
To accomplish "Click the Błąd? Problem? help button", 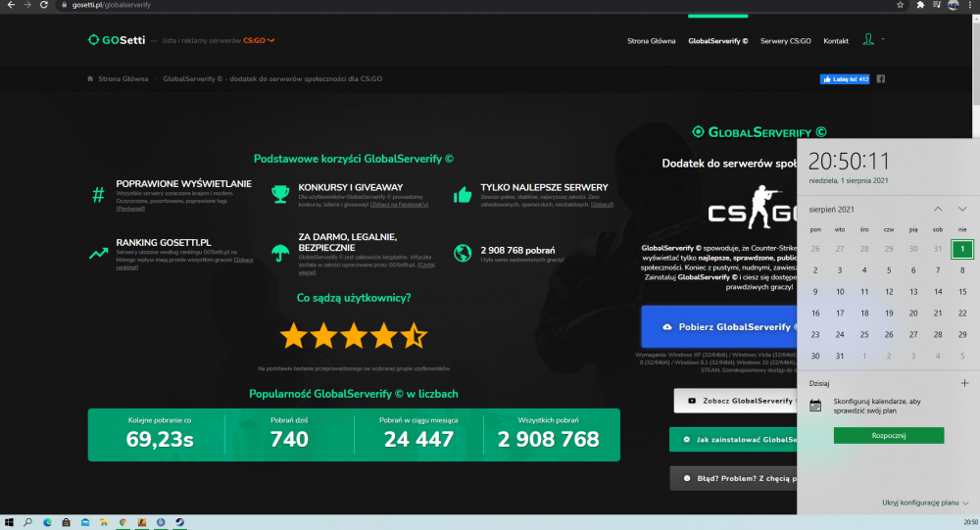I will (733, 478).
